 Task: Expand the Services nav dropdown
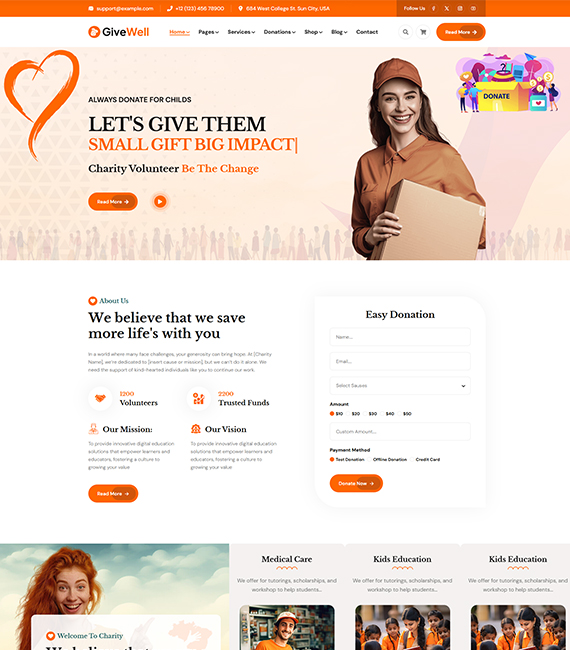click(241, 32)
